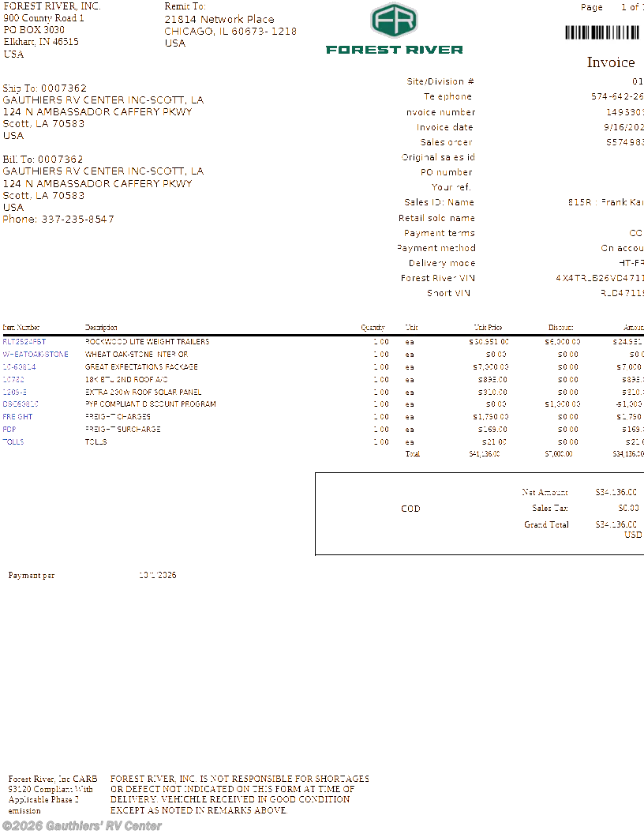
Task: Follow the TOLLS item number link
Action: tap(13, 442)
